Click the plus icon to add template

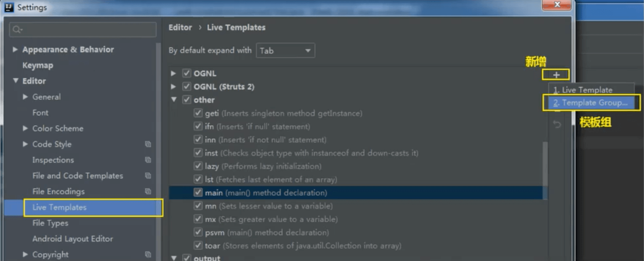556,75
